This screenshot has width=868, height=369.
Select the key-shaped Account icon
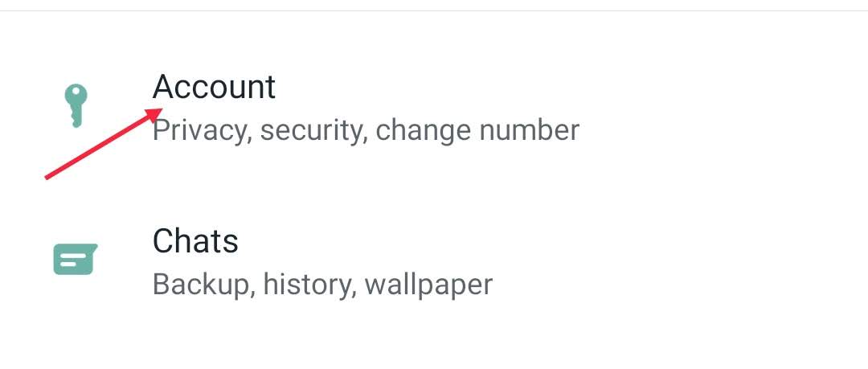click(76, 105)
